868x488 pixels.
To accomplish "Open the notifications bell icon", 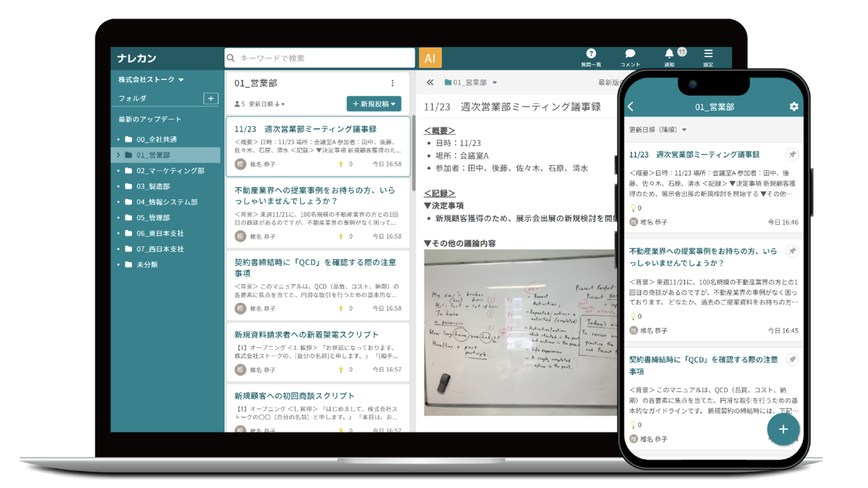I will pyautogui.click(x=669, y=54).
